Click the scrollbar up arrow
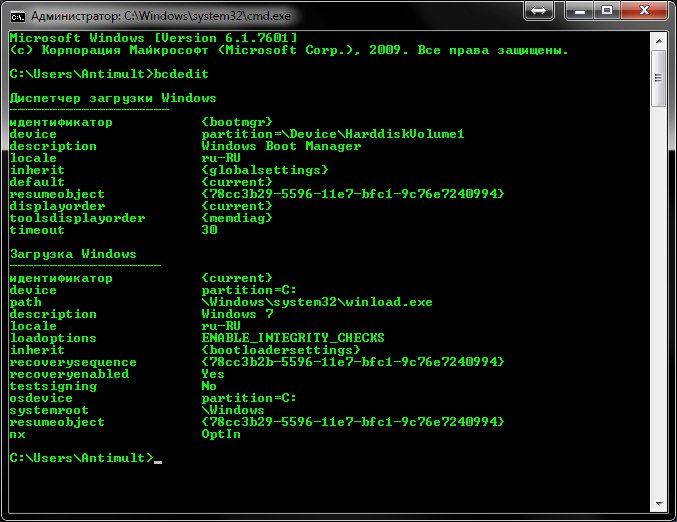The width and height of the screenshot is (677, 522). coord(659,41)
